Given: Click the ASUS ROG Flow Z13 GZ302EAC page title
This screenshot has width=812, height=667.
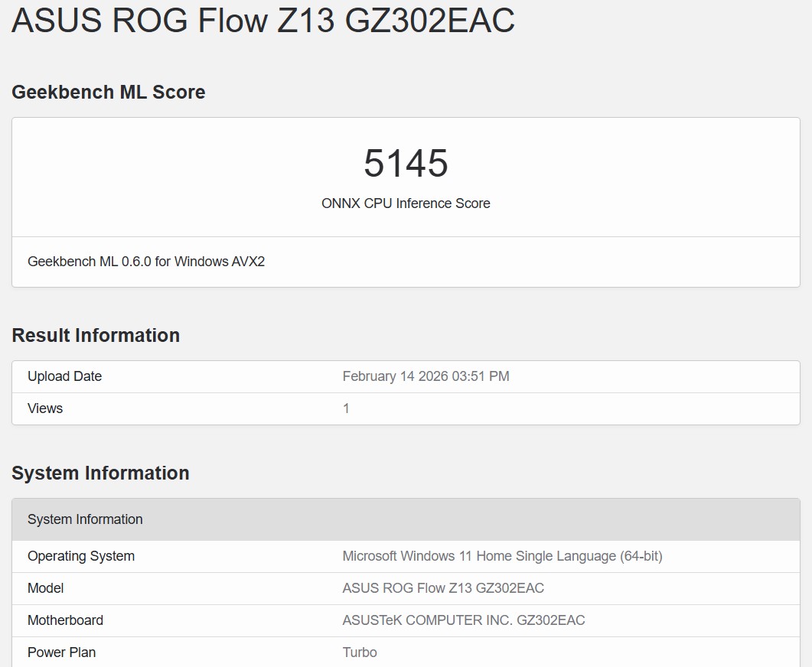Looking at the screenshot, I should [x=263, y=21].
